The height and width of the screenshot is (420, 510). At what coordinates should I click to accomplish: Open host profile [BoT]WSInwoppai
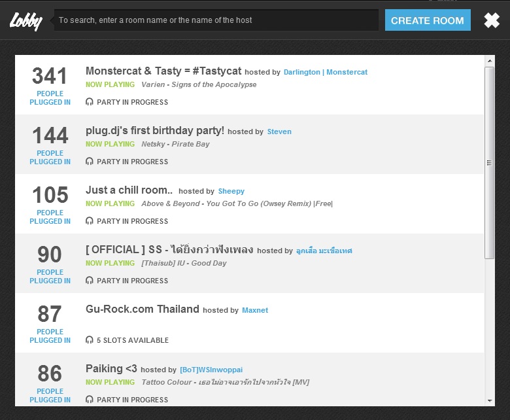(x=211, y=370)
